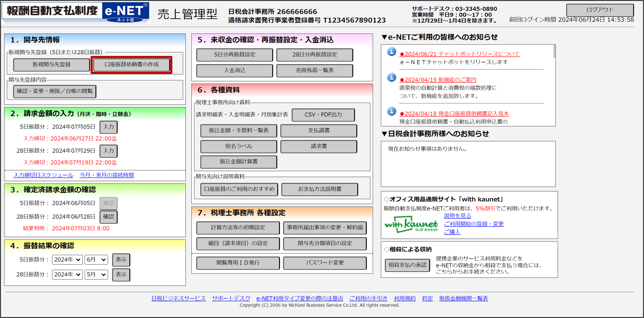The width and height of the screenshot is (644, 318).
Task: Open パスワード変更 settings button
Action: pos(325,263)
